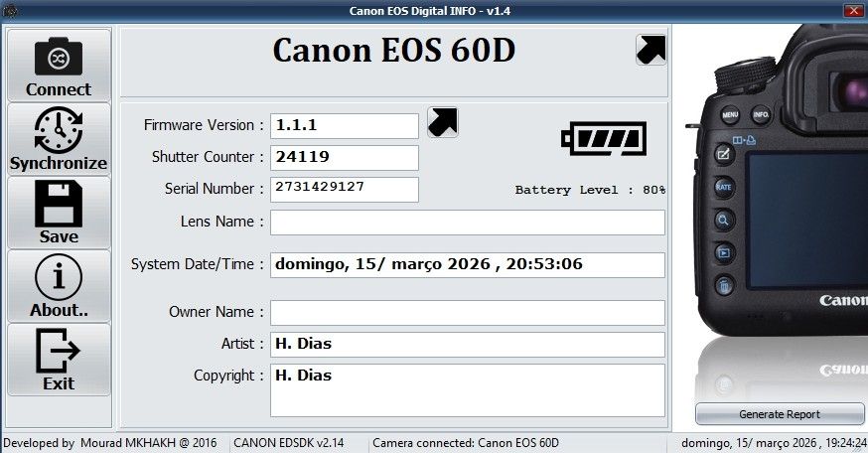Image resolution: width=868 pixels, height=453 pixels.
Task: Click the Copyright text box
Action: pos(468,389)
